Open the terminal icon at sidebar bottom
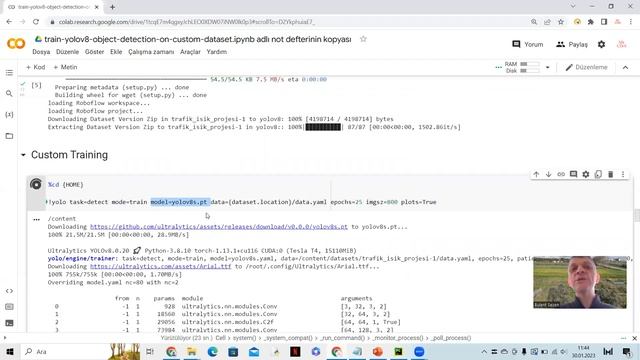Image resolution: width=640 pixels, height=360 pixels. [9, 323]
